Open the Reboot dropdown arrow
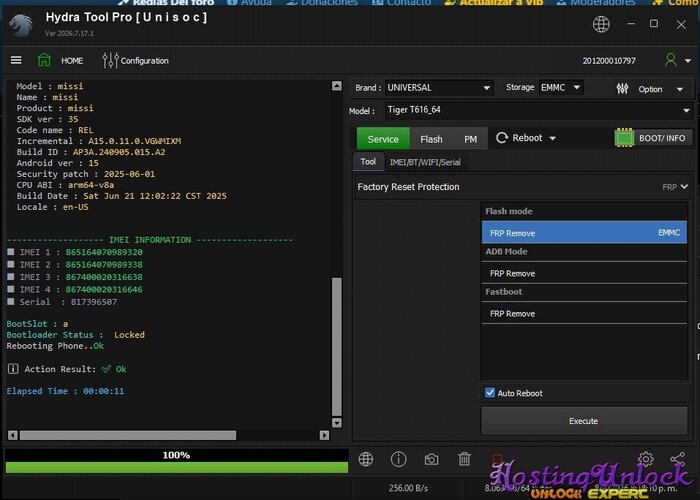700x500 pixels. [x=552, y=138]
